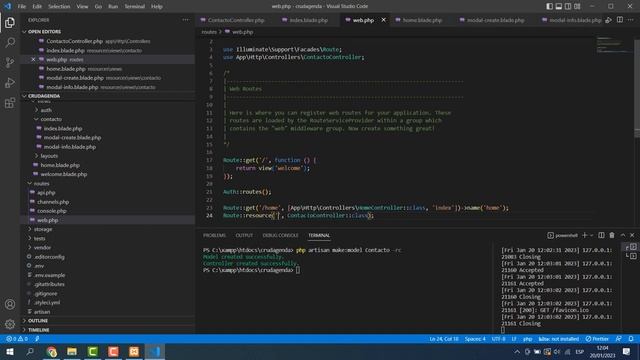
Task: Open api.php in routes folder
Action: (x=46, y=193)
